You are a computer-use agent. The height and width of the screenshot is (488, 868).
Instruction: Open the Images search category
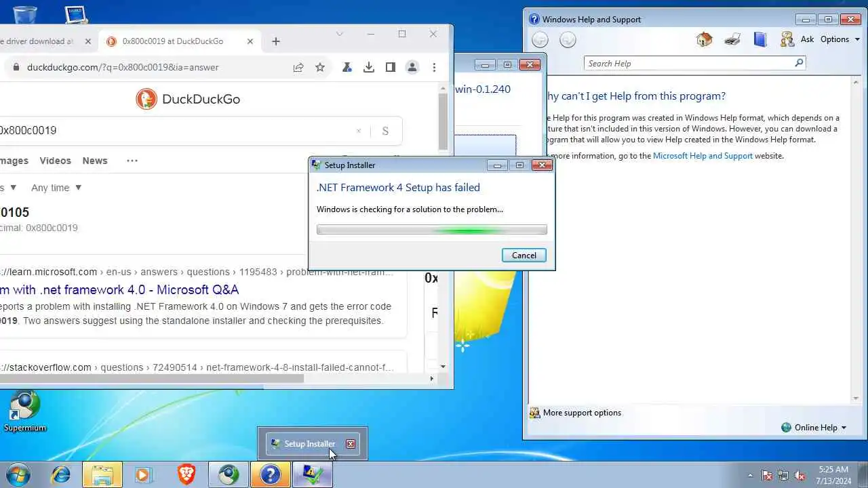point(14,161)
